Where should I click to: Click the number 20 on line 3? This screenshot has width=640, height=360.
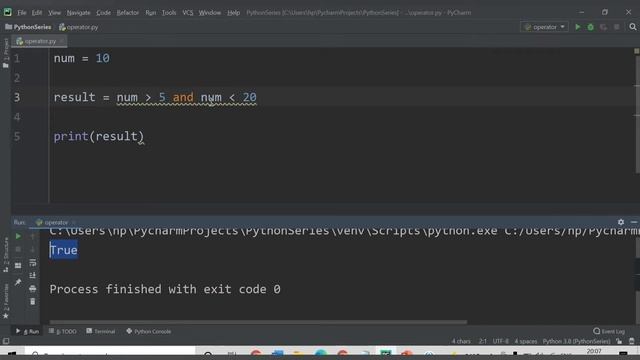249,97
